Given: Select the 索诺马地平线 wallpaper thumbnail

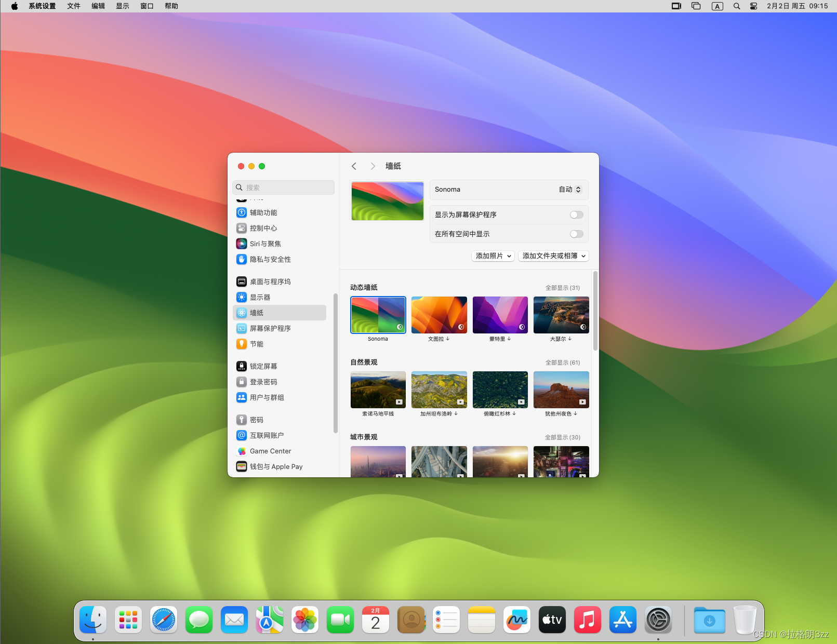Looking at the screenshot, I should [378, 390].
